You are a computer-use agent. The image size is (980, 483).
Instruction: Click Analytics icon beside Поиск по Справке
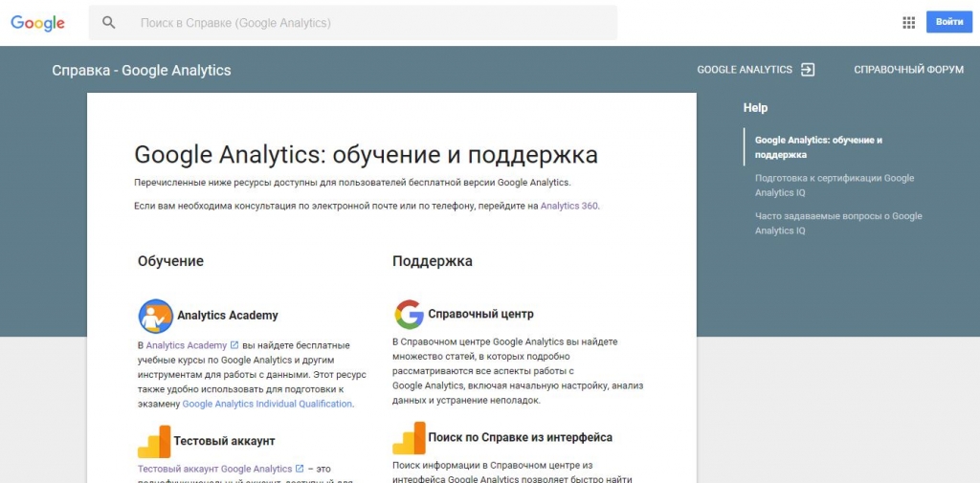point(409,438)
